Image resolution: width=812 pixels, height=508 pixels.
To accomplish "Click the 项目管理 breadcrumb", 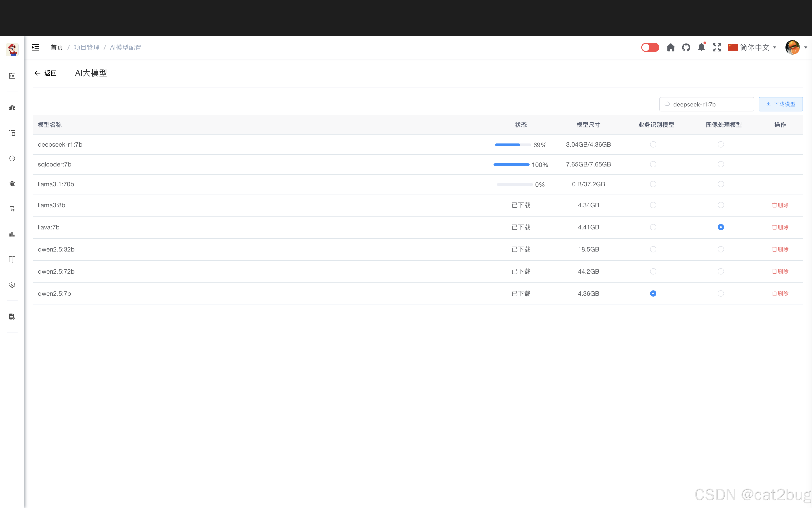I will click(x=87, y=47).
